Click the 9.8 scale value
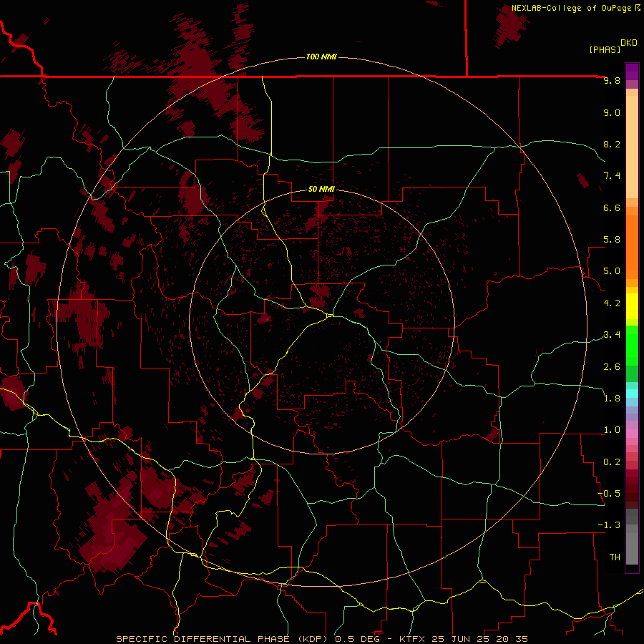 pyautogui.click(x=612, y=81)
